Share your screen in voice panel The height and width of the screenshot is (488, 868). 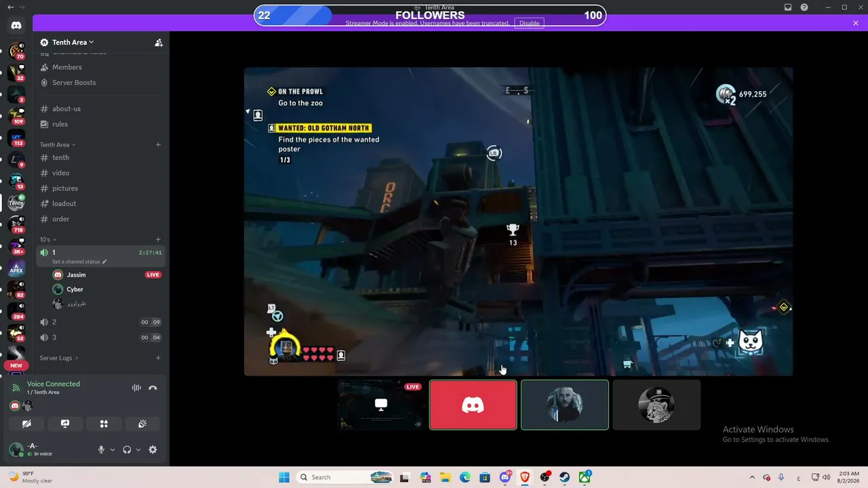tap(65, 424)
